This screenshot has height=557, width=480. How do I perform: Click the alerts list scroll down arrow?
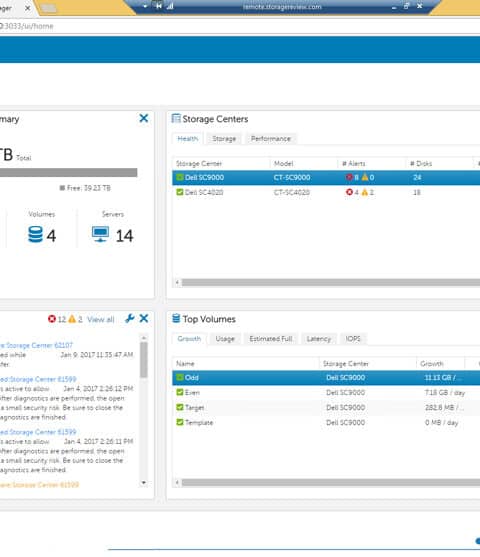(x=144, y=482)
